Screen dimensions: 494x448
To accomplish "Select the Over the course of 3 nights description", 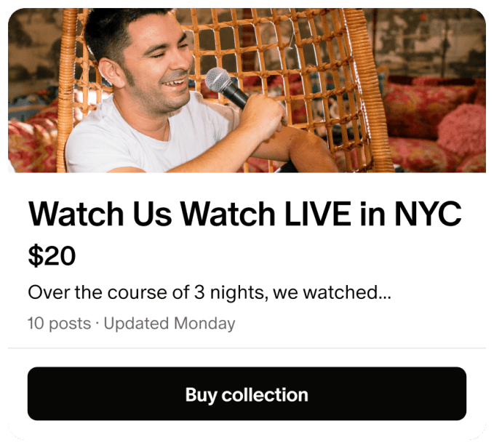I will point(210,292).
